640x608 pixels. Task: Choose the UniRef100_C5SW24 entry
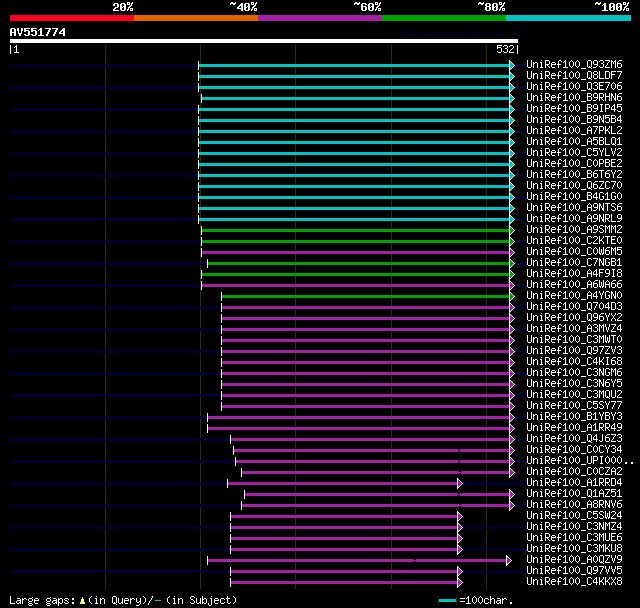click(574, 516)
